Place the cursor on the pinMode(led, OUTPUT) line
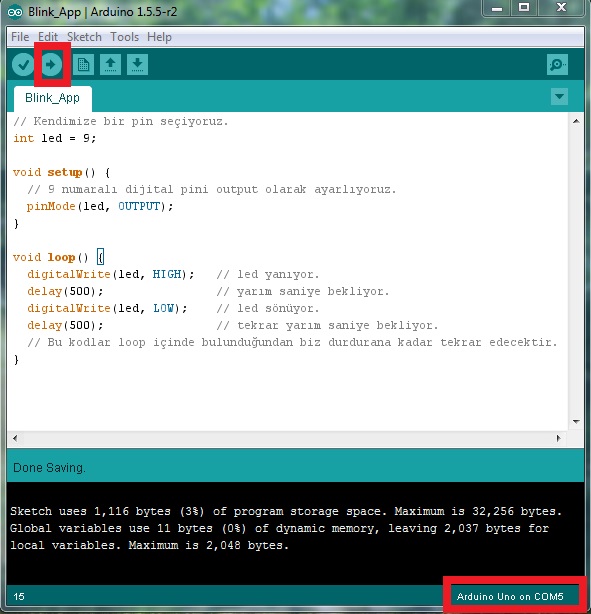 pos(100,206)
